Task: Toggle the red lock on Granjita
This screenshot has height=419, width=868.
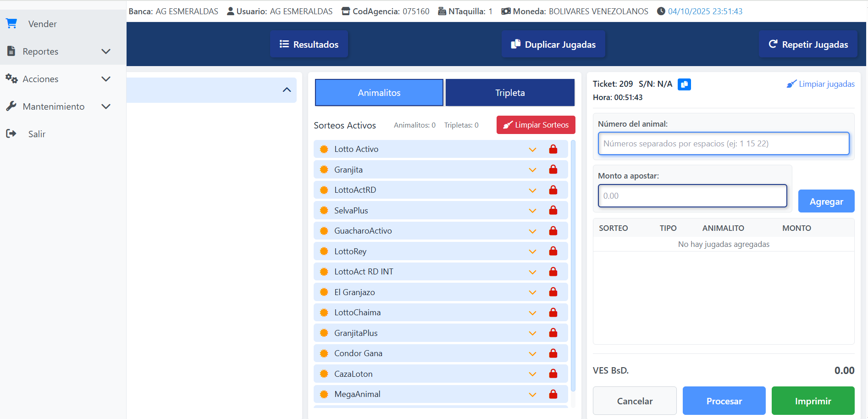Action: click(553, 170)
